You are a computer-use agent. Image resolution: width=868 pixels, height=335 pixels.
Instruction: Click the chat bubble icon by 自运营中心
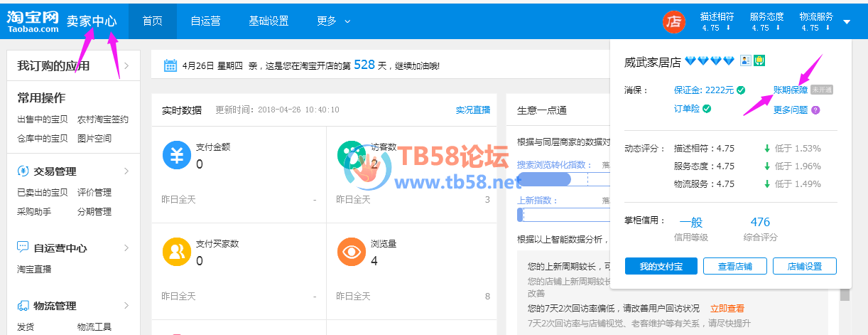(x=23, y=248)
